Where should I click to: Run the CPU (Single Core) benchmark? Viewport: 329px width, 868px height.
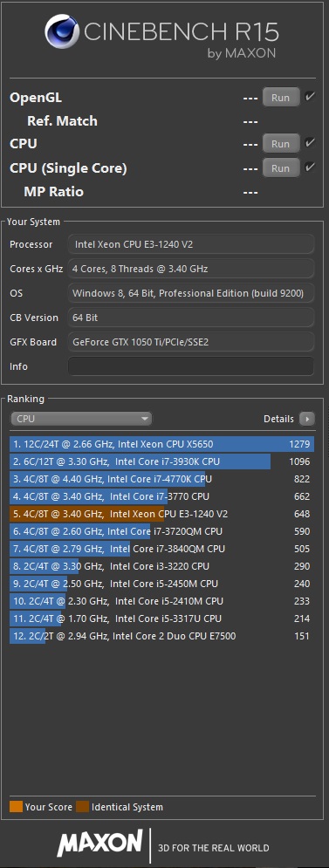tap(281, 168)
